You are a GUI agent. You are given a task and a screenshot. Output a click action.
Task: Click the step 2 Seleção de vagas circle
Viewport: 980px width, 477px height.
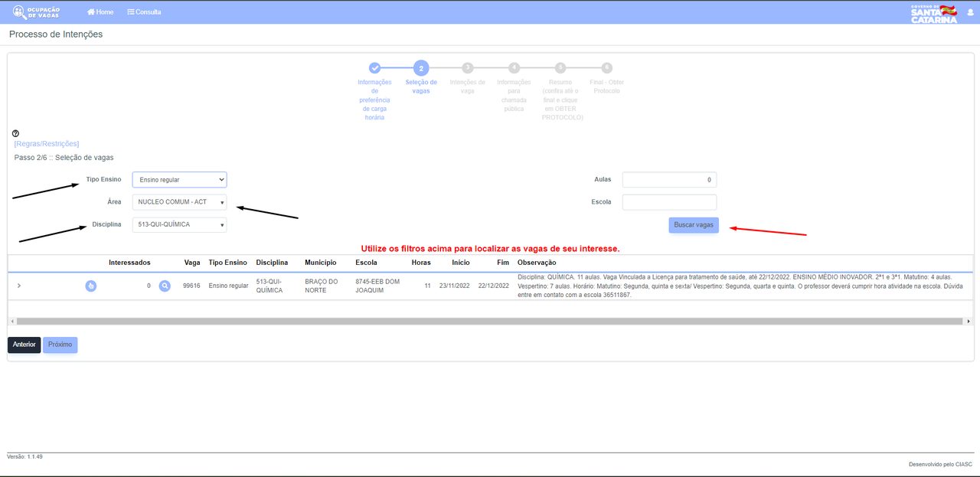tap(421, 68)
